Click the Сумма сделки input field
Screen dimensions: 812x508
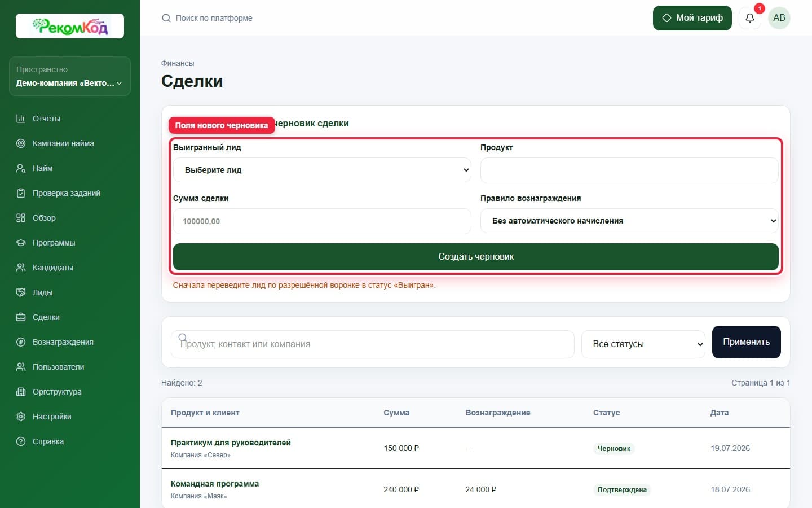pyautogui.click(x=322, y=221)
